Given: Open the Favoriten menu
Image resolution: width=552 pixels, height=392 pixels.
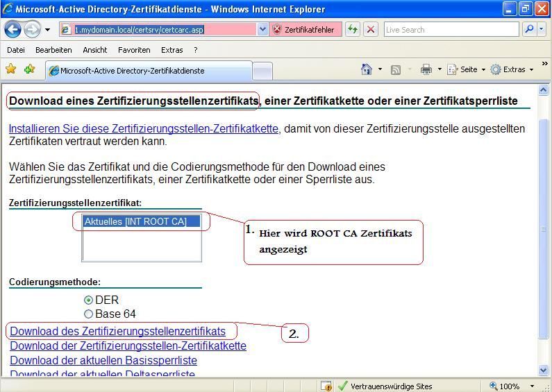Looking at the screenshot, I should click(134, 50).
